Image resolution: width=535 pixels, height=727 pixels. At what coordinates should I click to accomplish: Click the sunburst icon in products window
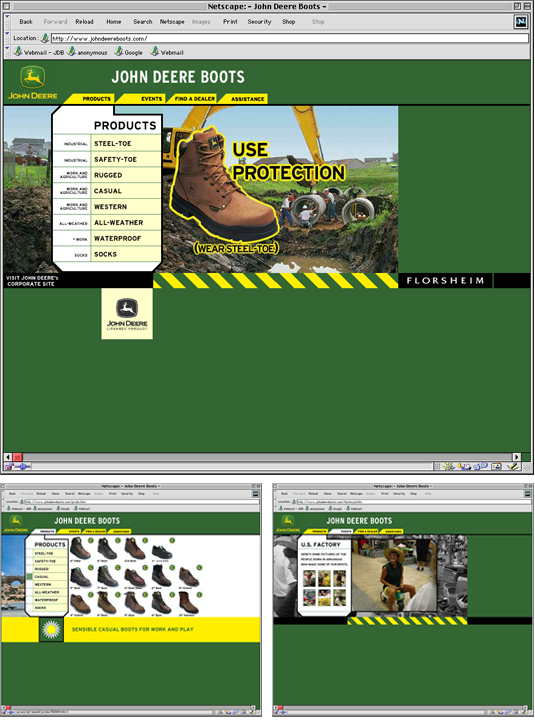(x=51, y=630)
